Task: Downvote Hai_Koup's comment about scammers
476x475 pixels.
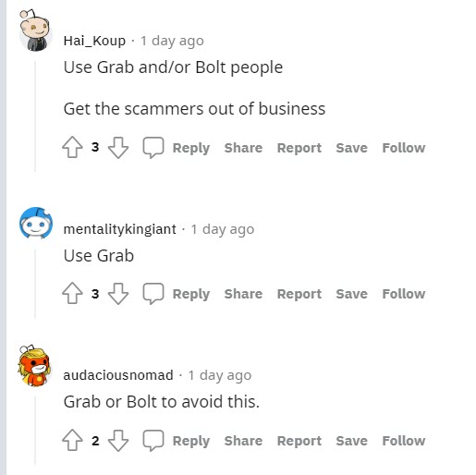Action: click(118, 147)
